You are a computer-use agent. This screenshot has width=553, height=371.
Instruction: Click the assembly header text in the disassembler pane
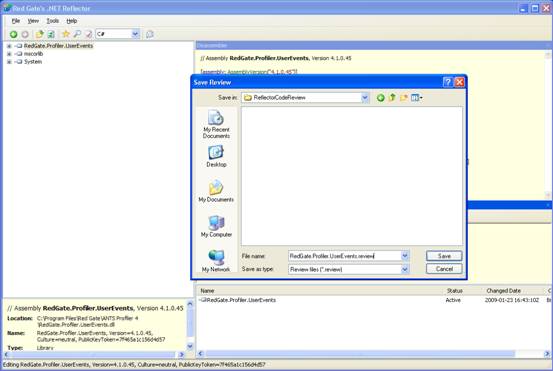point(276,58)
